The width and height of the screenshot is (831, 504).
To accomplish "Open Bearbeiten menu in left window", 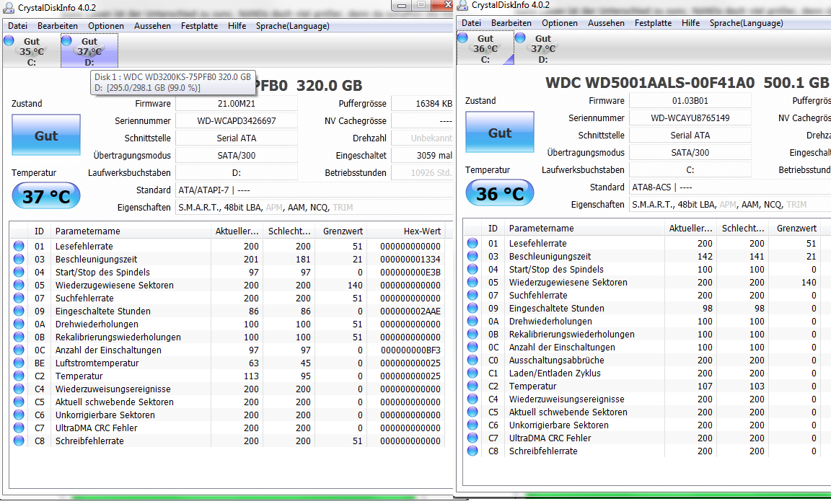I will (x=57, y=25).
